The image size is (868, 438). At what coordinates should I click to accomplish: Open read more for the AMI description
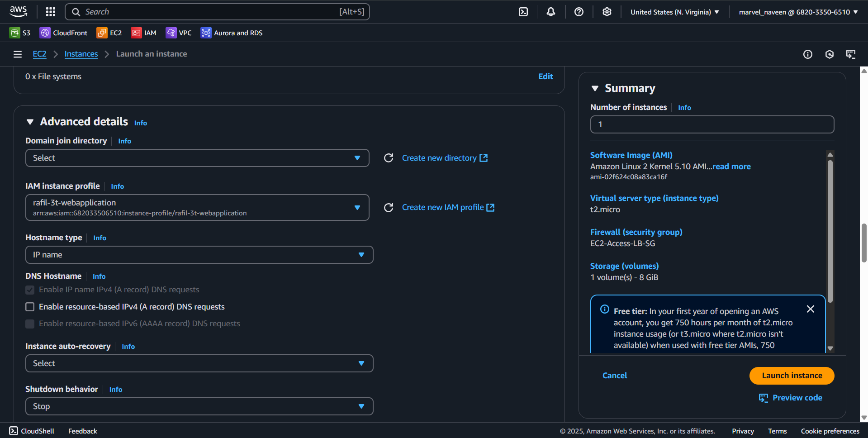point(731,167)
